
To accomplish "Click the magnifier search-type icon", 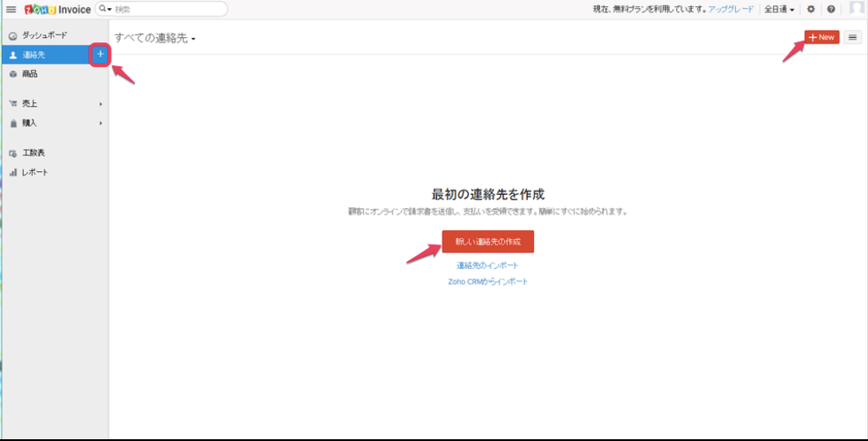I will point(105,9).
